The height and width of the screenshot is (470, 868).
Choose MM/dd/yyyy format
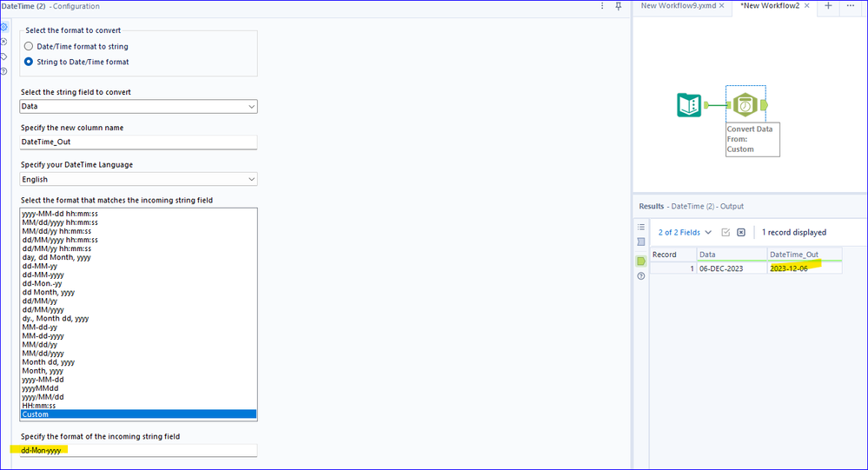pos(138,354)
